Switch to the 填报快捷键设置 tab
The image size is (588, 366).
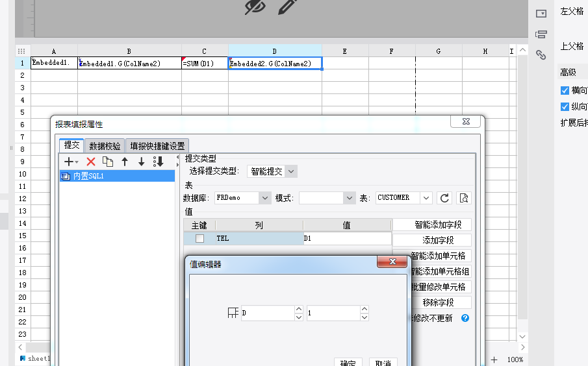coord(157,146)
